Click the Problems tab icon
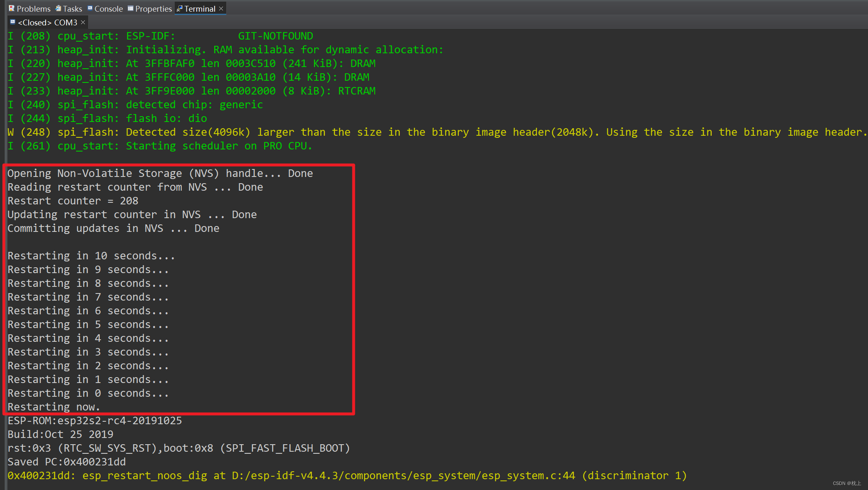The width and height of the screenshot is (868, 490). [x=12, y=8]
